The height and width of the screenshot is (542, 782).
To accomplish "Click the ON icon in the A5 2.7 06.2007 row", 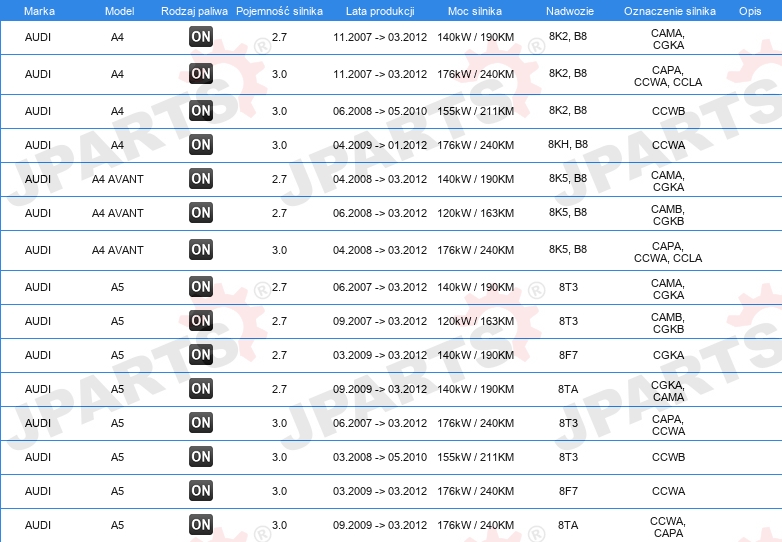I will 201,287.
